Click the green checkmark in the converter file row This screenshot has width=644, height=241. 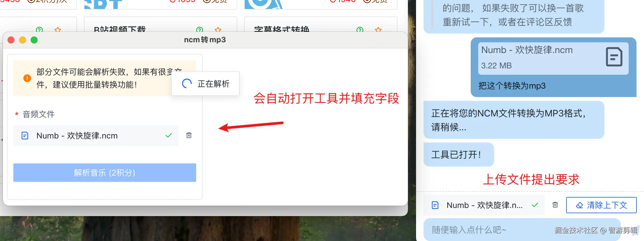[169, 135]
